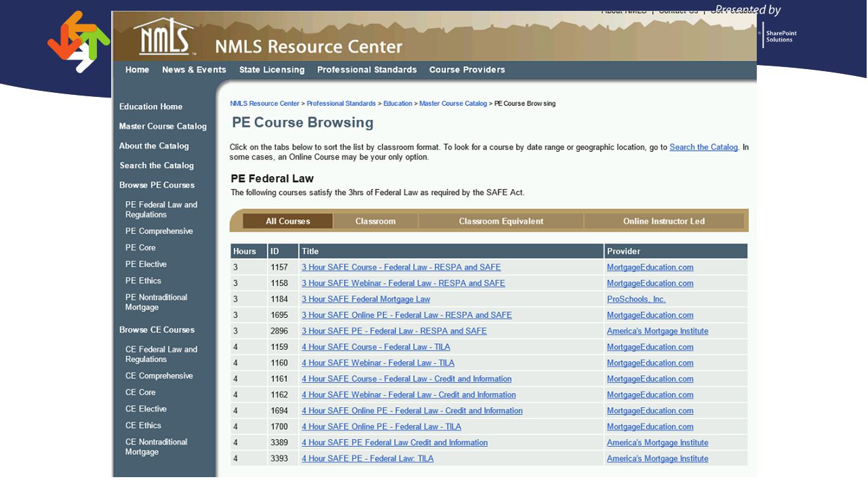Open 3 Hour SAFE Federal Mortgage Law course
868x488 pixels.
(366, 299)
